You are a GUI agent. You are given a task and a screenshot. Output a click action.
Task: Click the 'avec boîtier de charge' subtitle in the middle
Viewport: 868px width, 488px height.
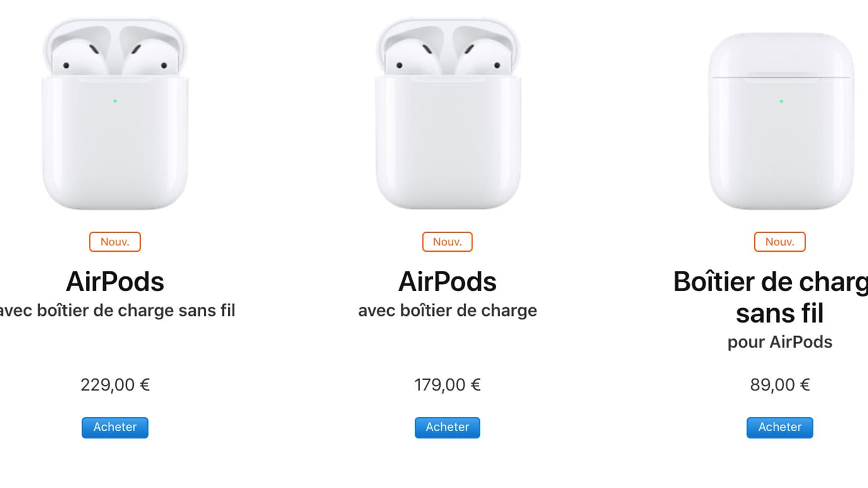point(448,310)
